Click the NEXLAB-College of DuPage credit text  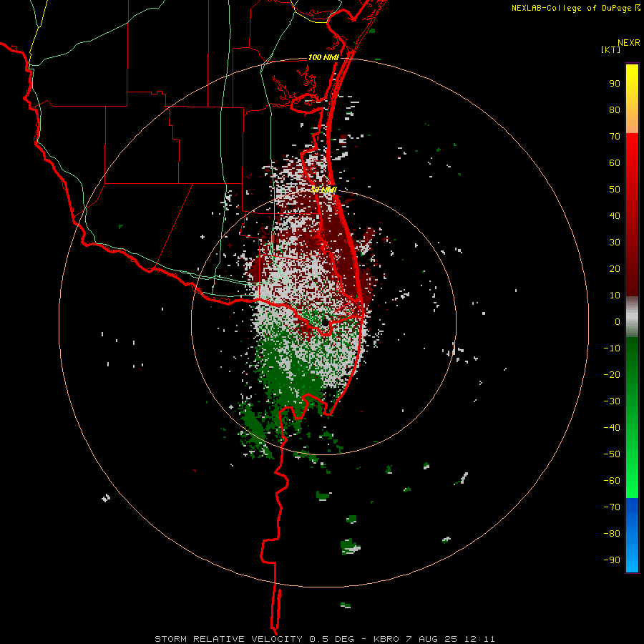[571, 8]
